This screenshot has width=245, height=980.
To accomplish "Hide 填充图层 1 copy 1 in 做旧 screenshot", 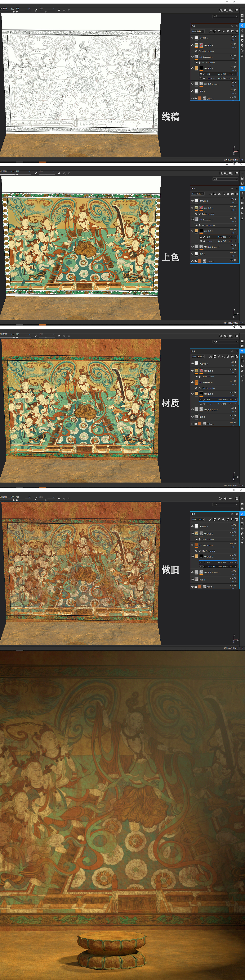I will pos(192,572).
